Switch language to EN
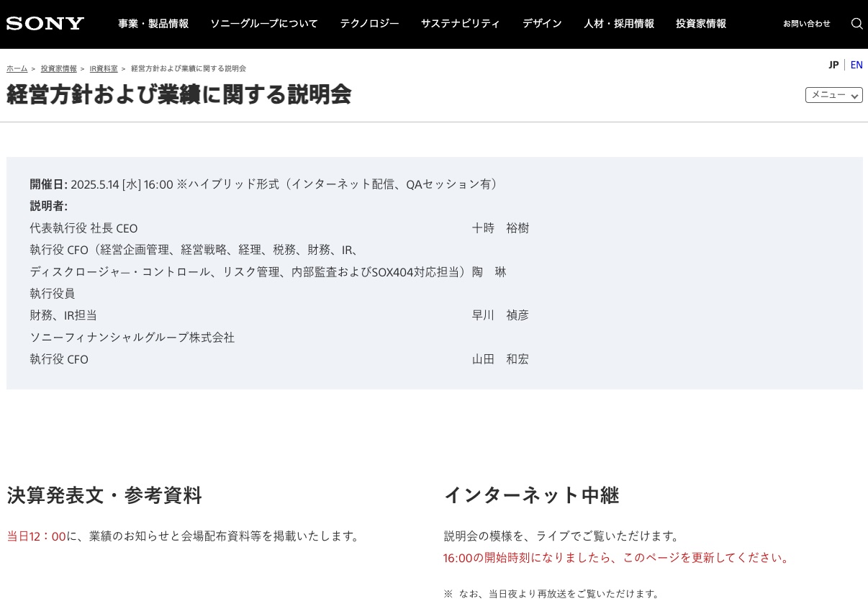Image resolution: width=868 pixels, height=609 pixels. [856, 65]
